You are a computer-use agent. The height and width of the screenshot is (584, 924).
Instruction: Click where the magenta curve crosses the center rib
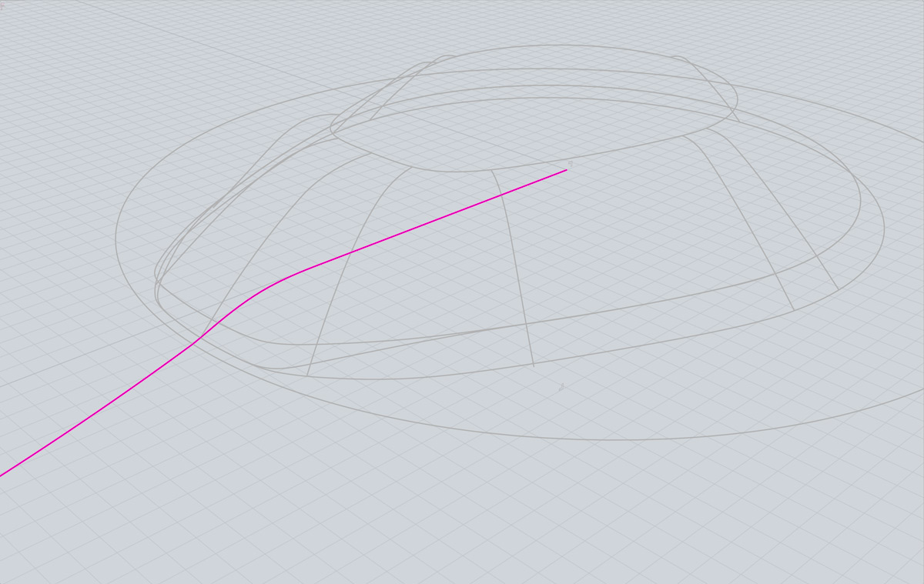[502, 195]
